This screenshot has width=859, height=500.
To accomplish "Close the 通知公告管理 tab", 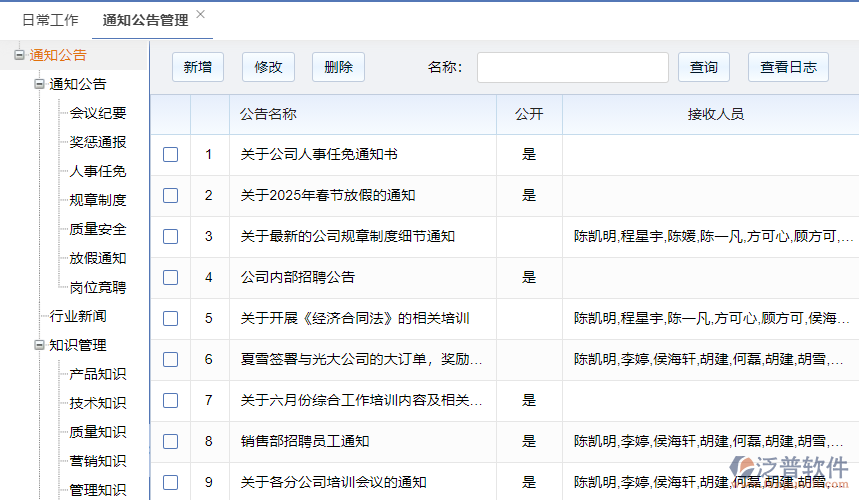I will [200, 14].
